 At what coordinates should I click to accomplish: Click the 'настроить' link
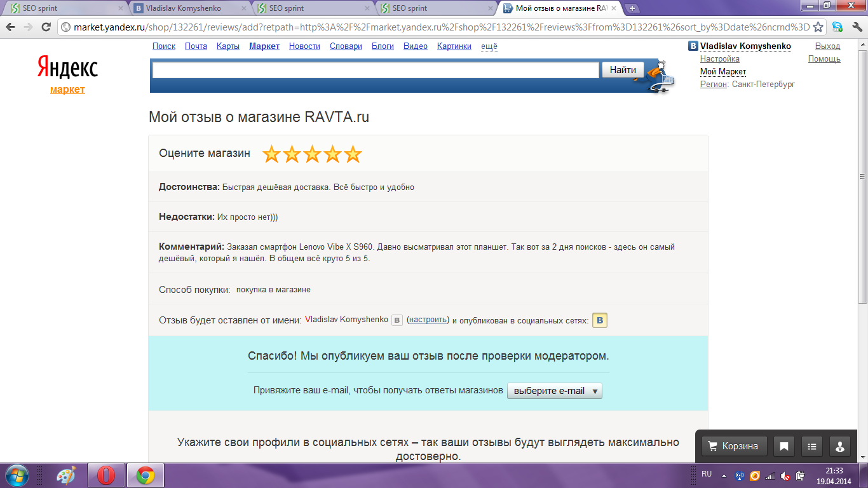tap(428, 320)
